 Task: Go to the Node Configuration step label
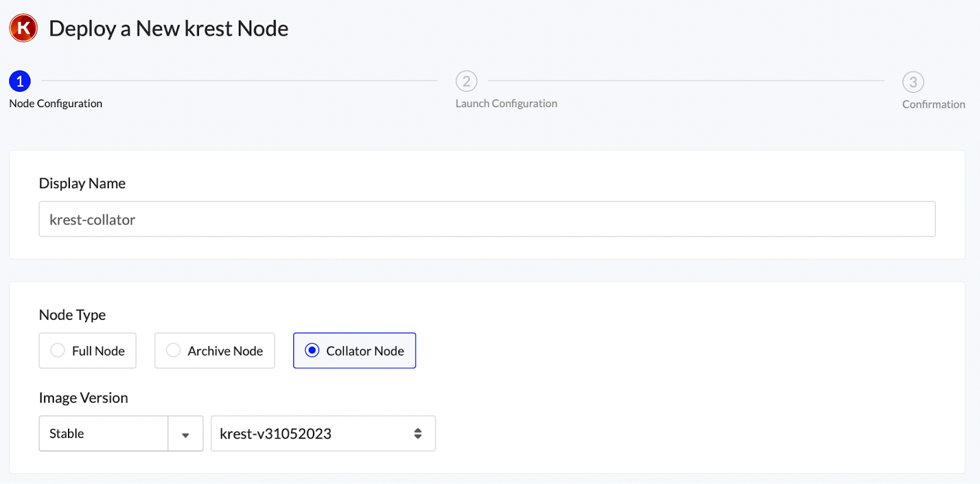56,104
